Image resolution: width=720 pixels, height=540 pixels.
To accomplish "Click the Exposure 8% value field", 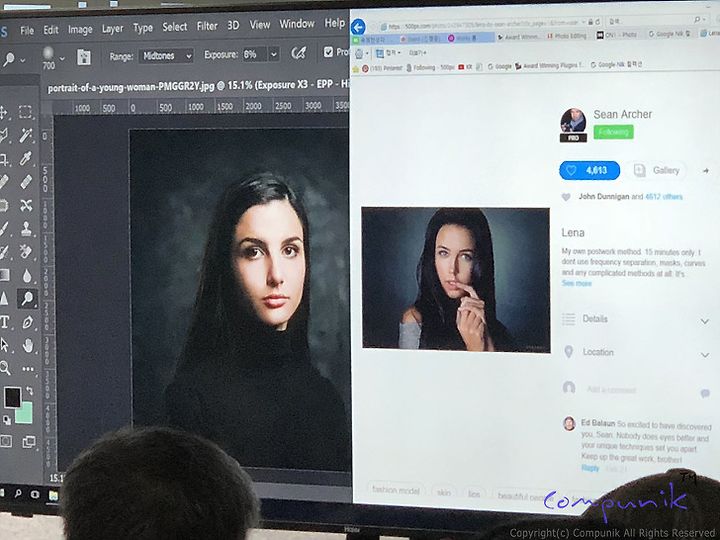I will coord(254,54).
